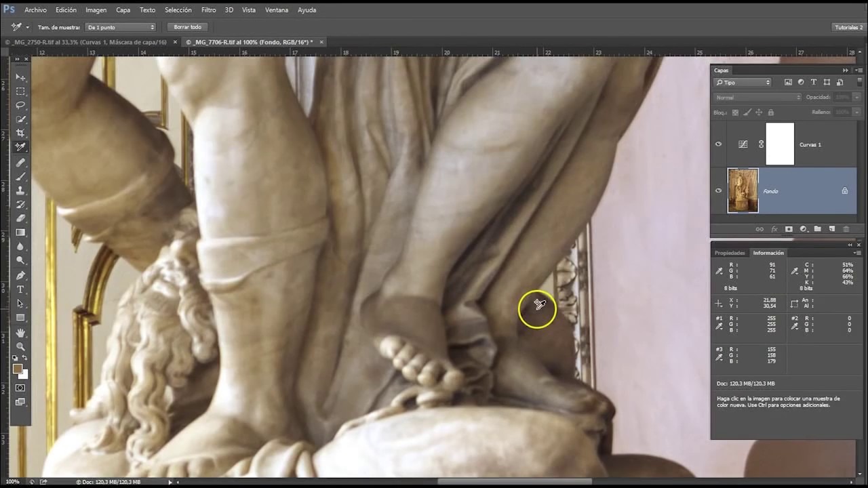Change screen mode from toolbox
The width and height of the screenshot is (868, 488).
pos(20,403)
